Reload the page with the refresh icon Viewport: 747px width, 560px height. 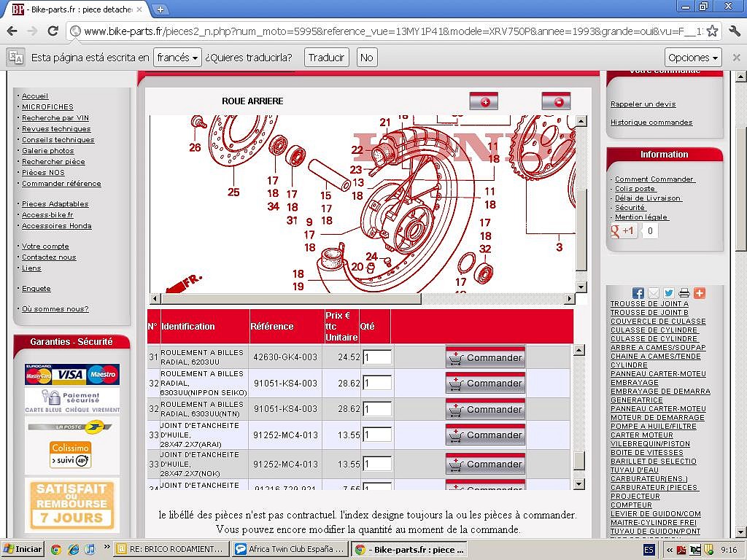click(53, 31)
